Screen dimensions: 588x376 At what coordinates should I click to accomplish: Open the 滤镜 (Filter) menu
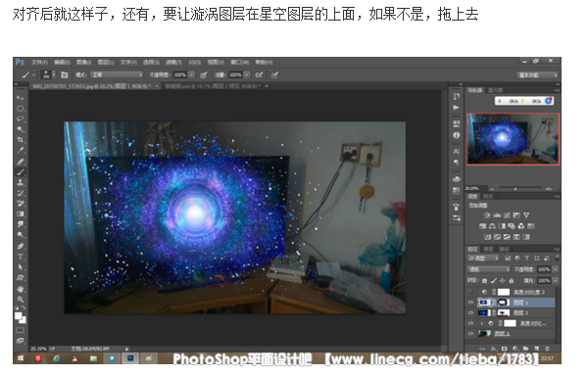(173, 62)
